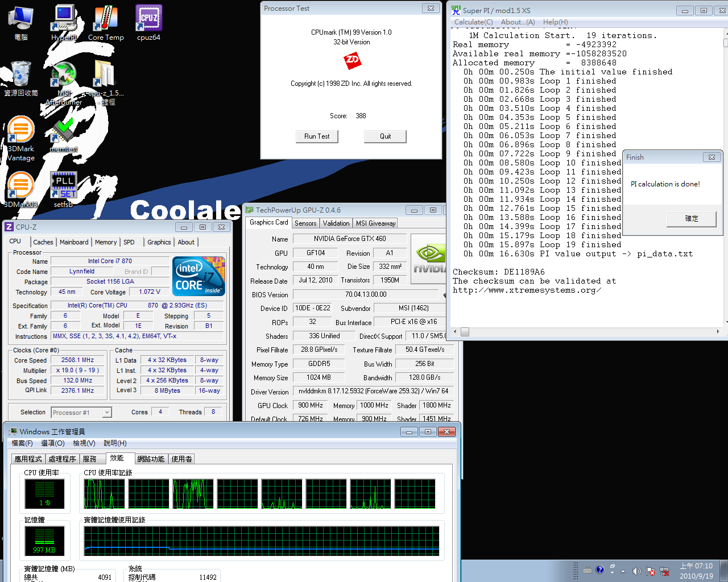
Task: Open the Sensors tab in GPU-Z
Action: tap(305, 223)
